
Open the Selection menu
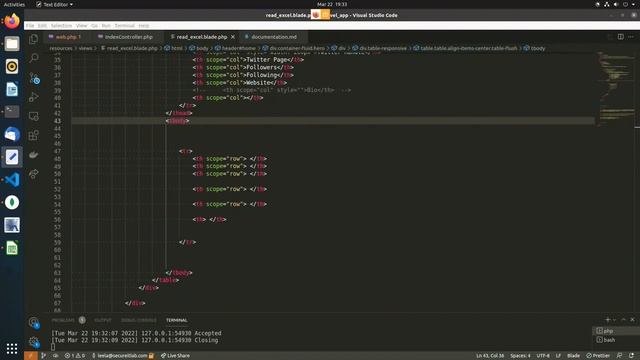pyautogui.click(x=61, y=25)
